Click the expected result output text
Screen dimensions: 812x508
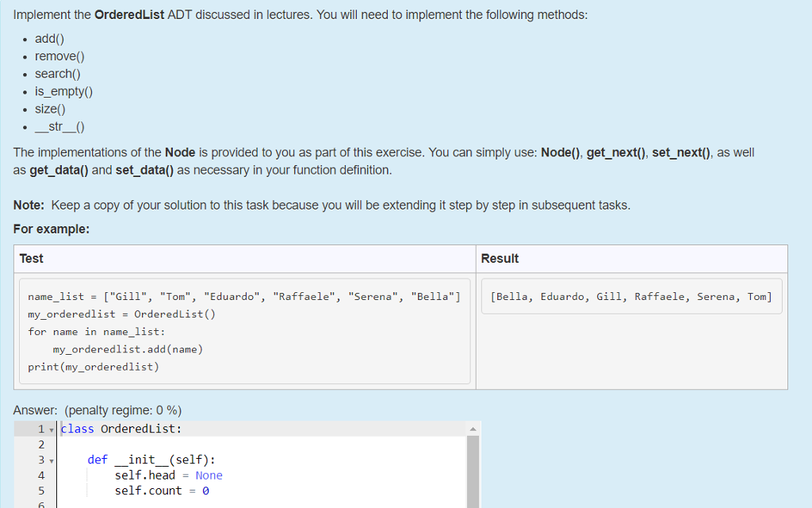631,297
